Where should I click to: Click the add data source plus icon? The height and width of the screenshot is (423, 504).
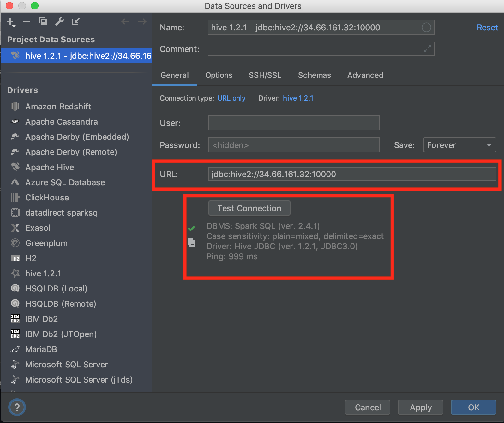click(x=11, y=22)
